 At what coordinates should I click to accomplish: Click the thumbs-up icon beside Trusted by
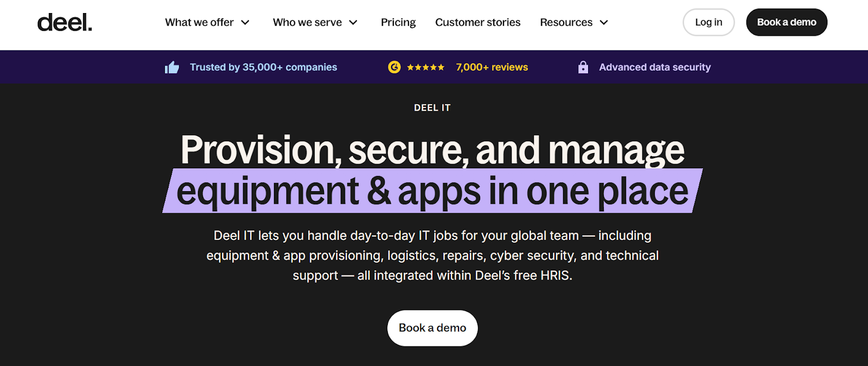(172, 67)
